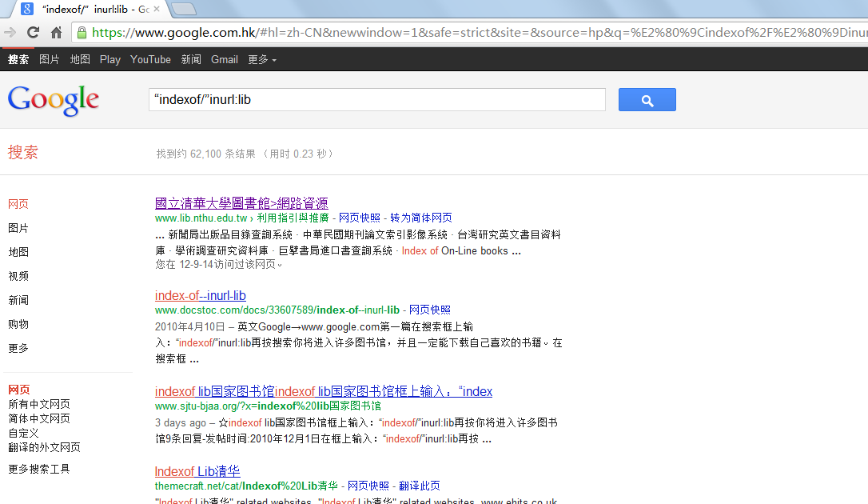Open 网页快照 for the themecraft.net result
The image size is (868, 504).
(368, 486)
